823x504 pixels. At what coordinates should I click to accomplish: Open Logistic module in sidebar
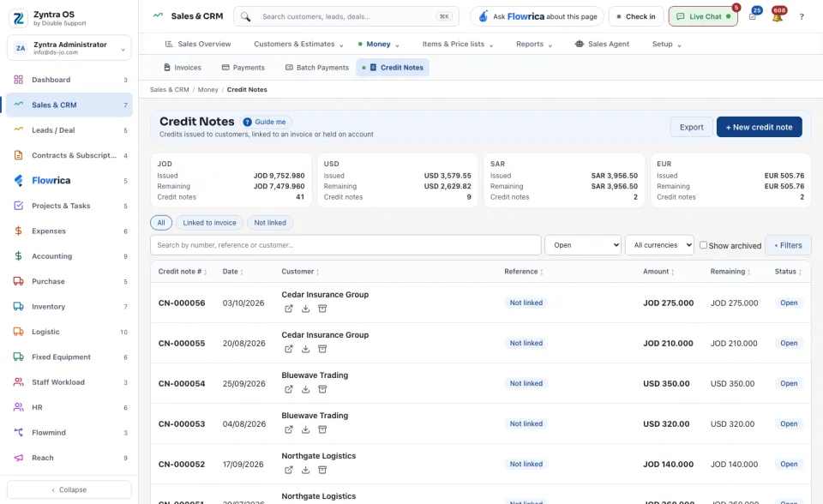point(69,332)
